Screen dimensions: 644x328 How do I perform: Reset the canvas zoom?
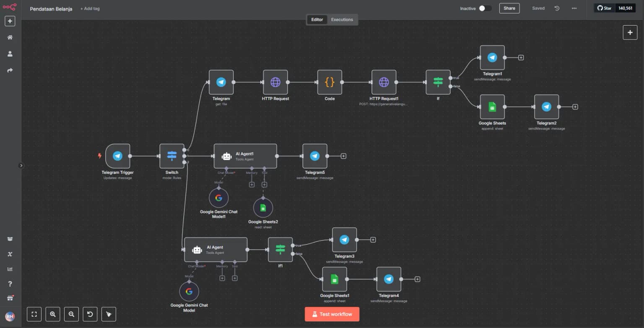(90, 314)
